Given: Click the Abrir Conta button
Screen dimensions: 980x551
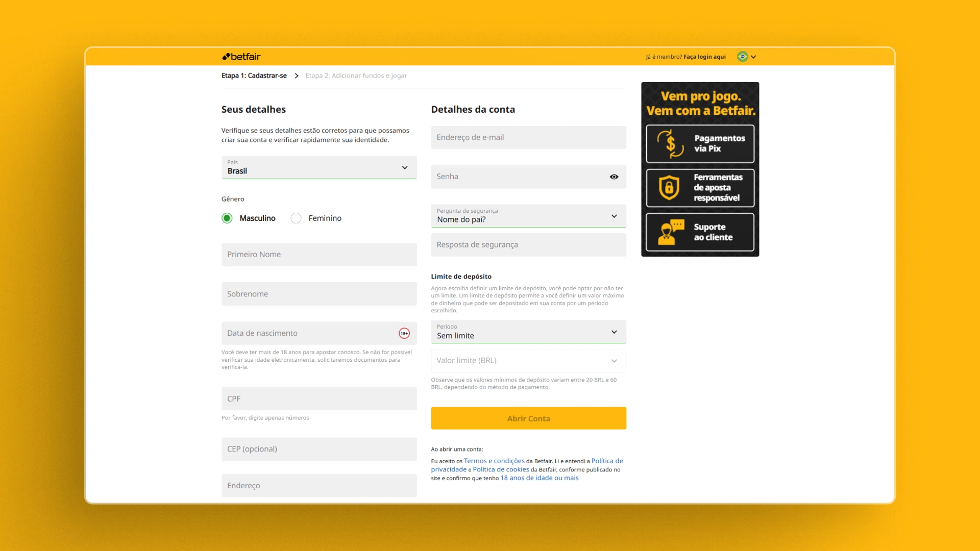Looking at the screenshot, I should click(528, 418).
